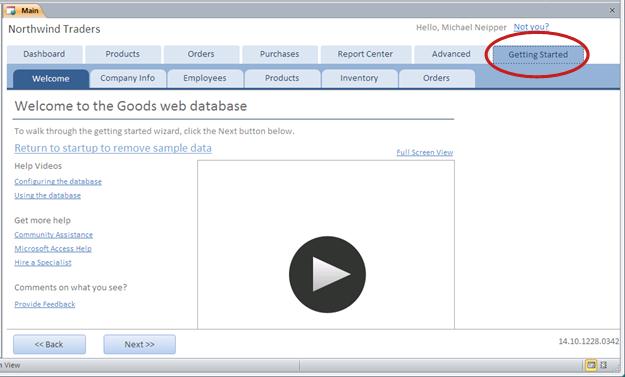Go to the Inventory sub-tab
Viewport: 625px width, 377px height.
click(359, 79)
